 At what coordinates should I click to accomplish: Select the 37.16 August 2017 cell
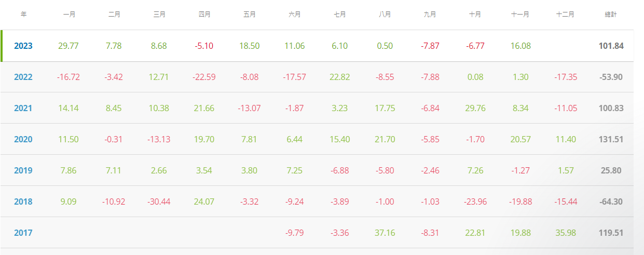(385, 233)
